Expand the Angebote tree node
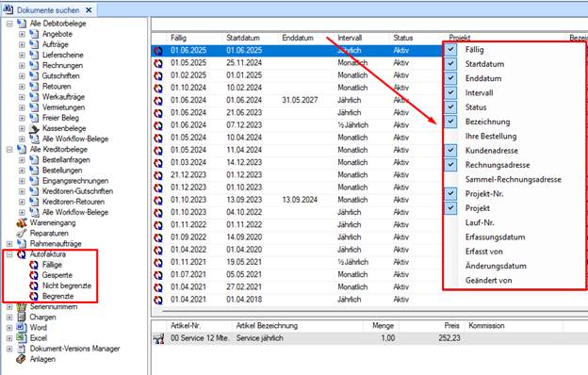588x375 pixels. [22, 34]
